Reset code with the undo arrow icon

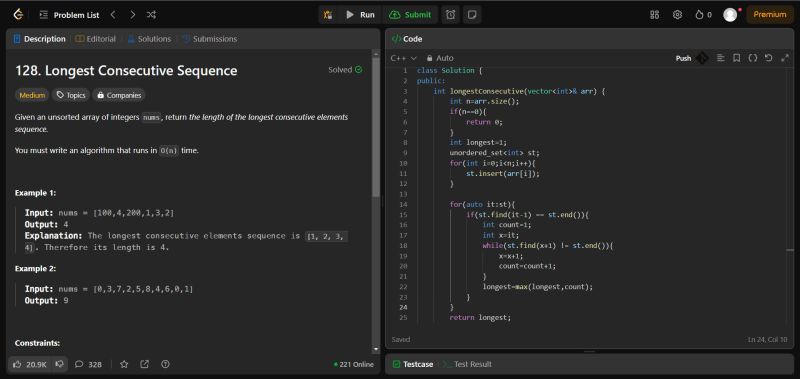click(768, 58)
